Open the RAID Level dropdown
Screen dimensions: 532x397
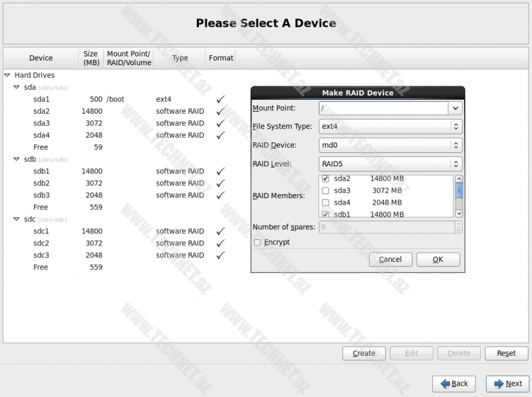(390, 164)
